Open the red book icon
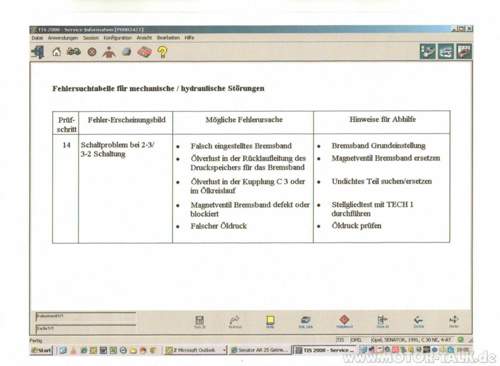500x366 pixels. (x=144, y=52)
